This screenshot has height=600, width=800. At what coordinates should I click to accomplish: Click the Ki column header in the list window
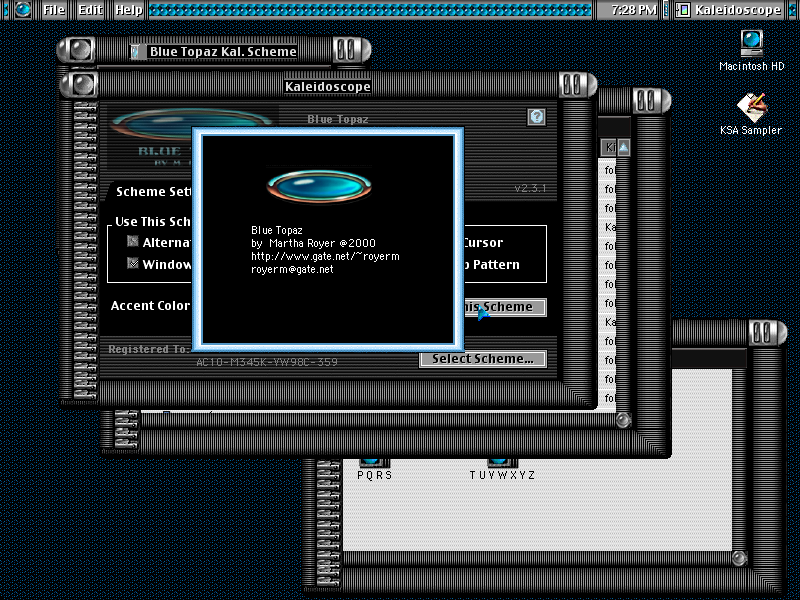click(x=609, y=147)
